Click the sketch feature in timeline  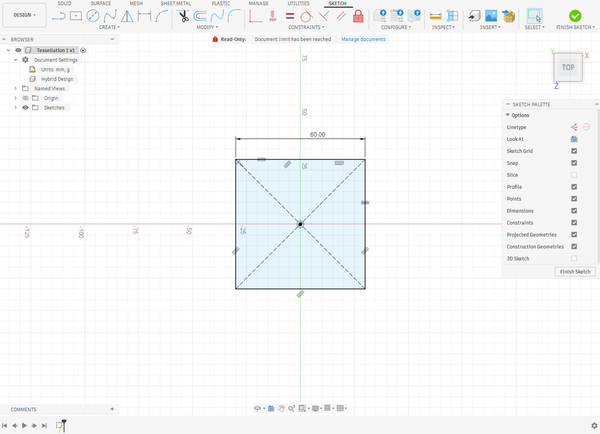pos(59,425)
